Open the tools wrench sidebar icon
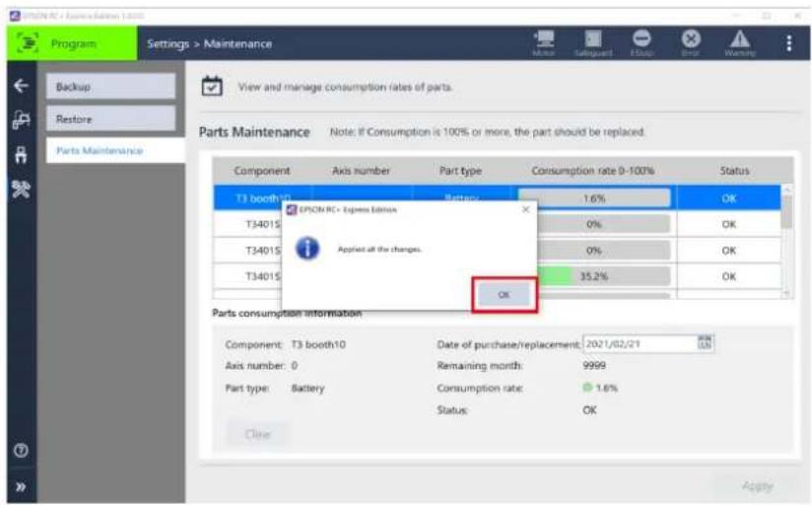Screen dimensions: 812x505 [22, 189]
